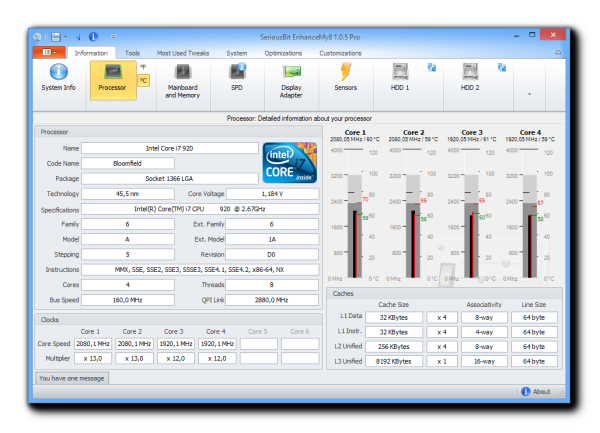Screen dimensions: 600x433
Task: Open the Sensors page
Action: [346, 78]
